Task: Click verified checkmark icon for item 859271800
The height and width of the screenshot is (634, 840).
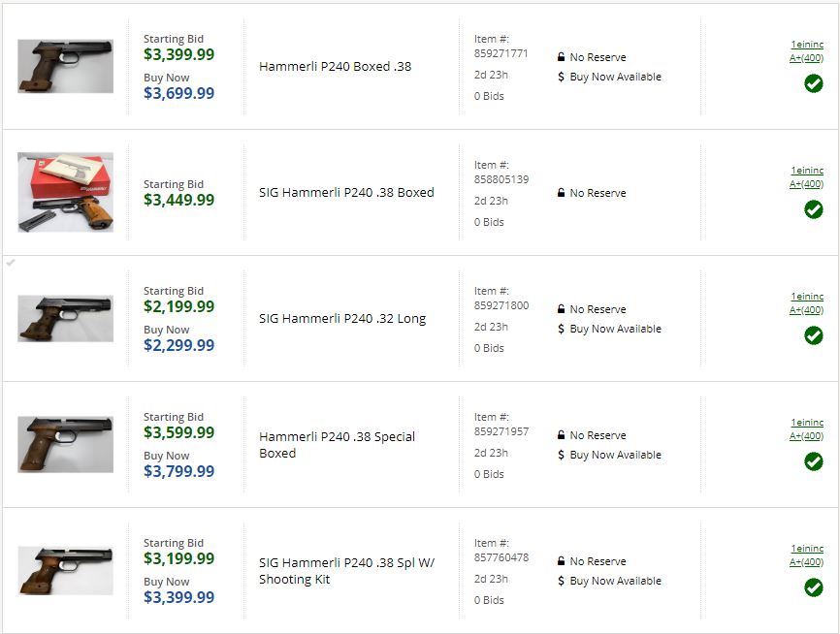Action: (813, 335)
